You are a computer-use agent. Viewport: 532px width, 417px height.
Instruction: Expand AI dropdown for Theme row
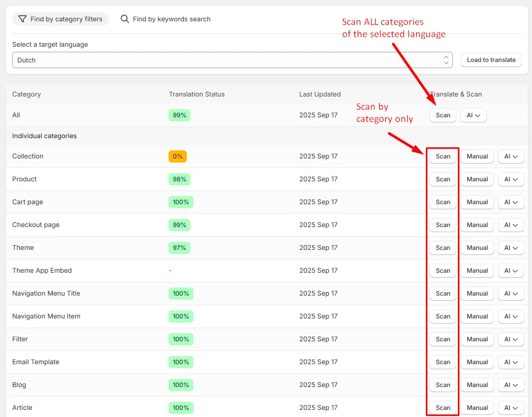511,247
